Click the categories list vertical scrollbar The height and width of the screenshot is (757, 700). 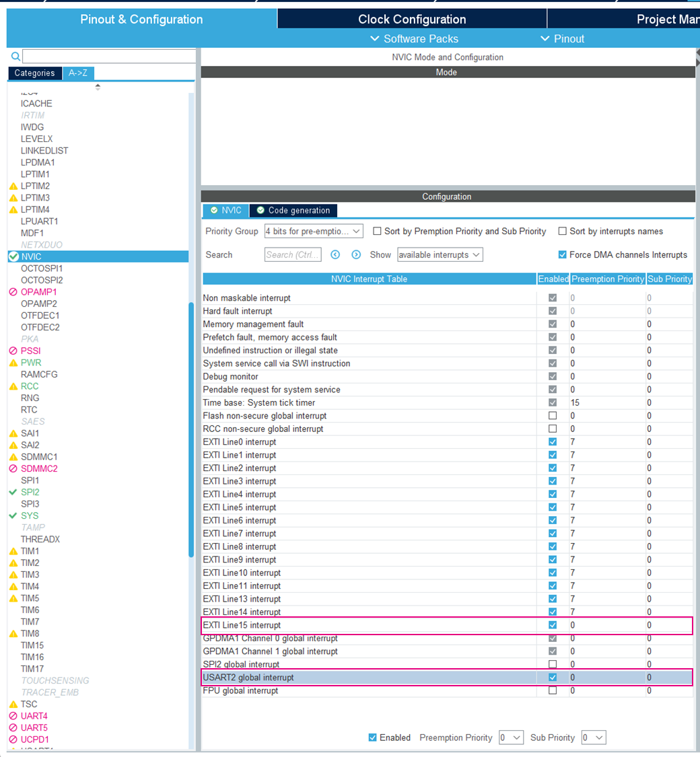click(x=190, y=430)
